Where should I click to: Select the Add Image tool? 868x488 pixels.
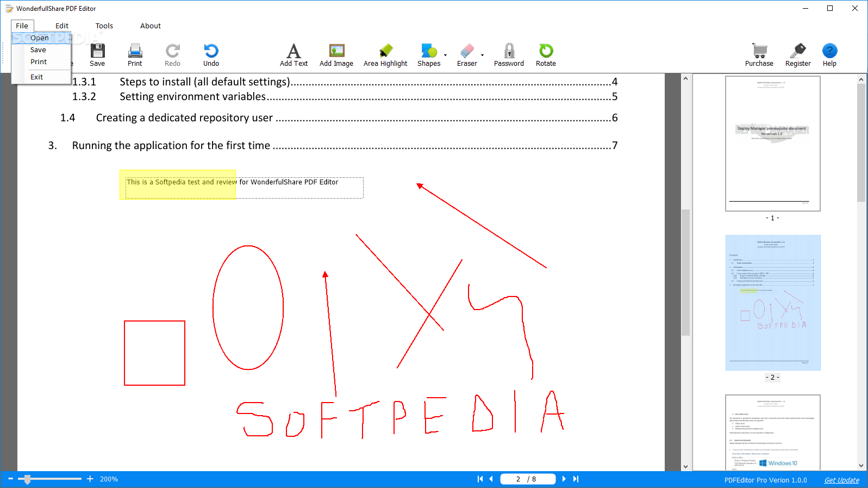[x=336, y=55]
